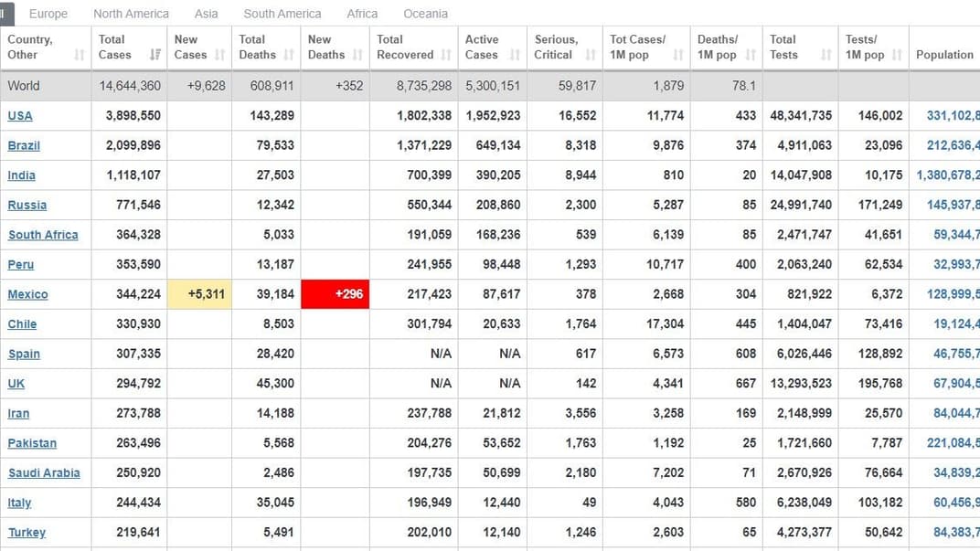Open the USA country link

20,116
